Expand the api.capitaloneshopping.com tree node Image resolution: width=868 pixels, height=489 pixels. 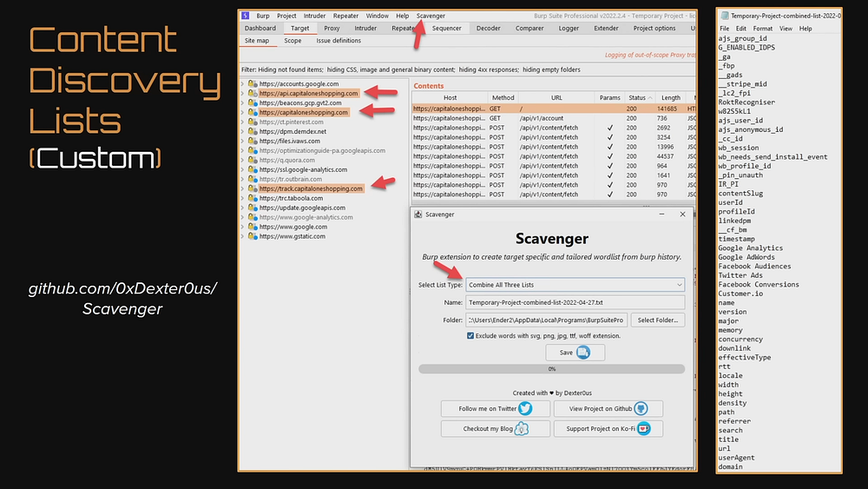pos(242,93)
